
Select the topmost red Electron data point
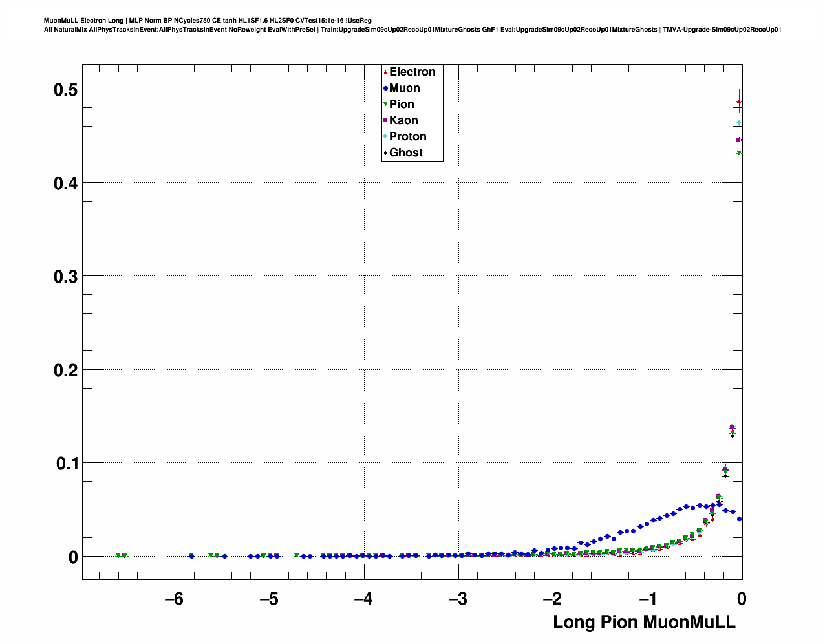pos(739,102)
